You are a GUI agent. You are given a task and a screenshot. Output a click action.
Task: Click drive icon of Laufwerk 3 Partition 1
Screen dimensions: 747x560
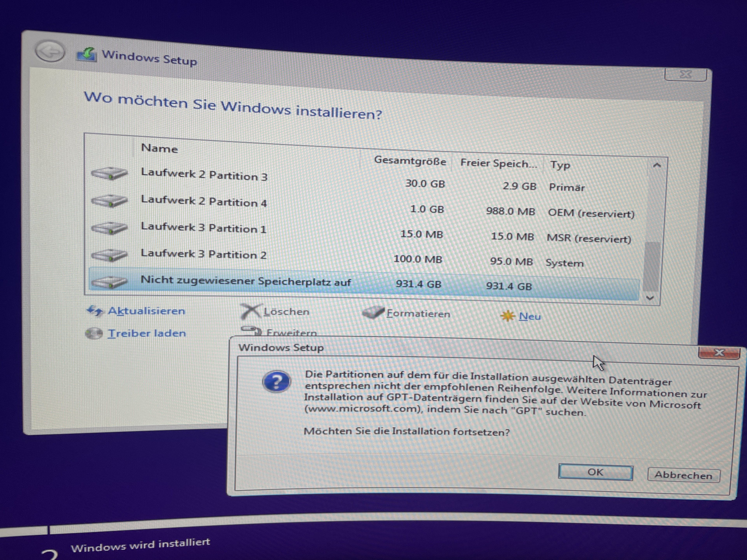click(109, 228)
